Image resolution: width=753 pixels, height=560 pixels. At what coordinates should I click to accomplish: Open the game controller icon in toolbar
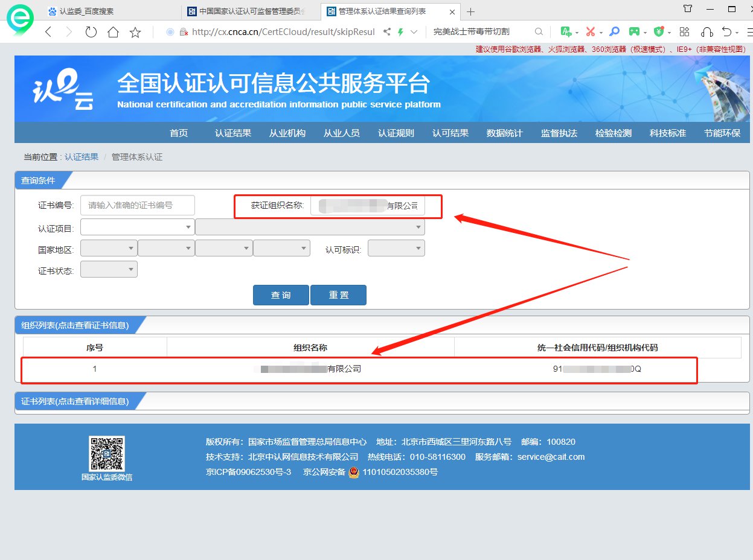634,32
